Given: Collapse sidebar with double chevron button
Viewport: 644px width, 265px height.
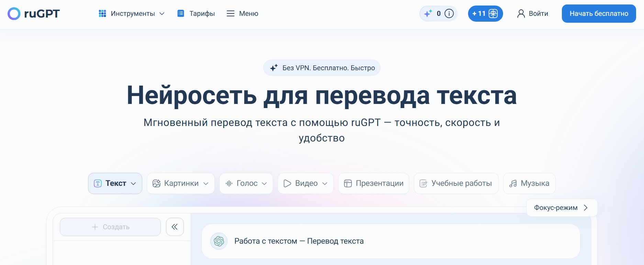Looking at the screenshot, I should point(175,227).
